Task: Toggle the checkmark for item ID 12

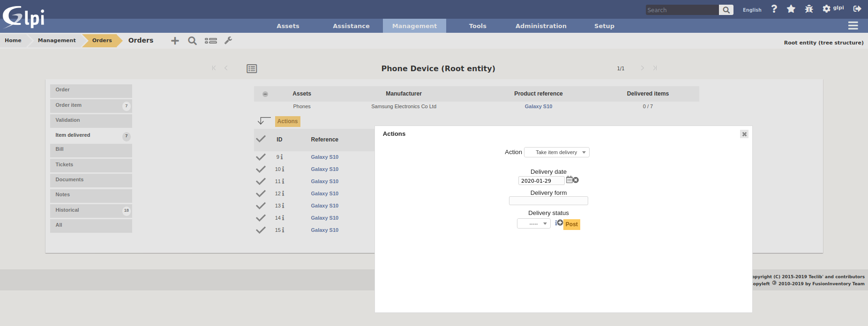Action: tap(261, 193)
